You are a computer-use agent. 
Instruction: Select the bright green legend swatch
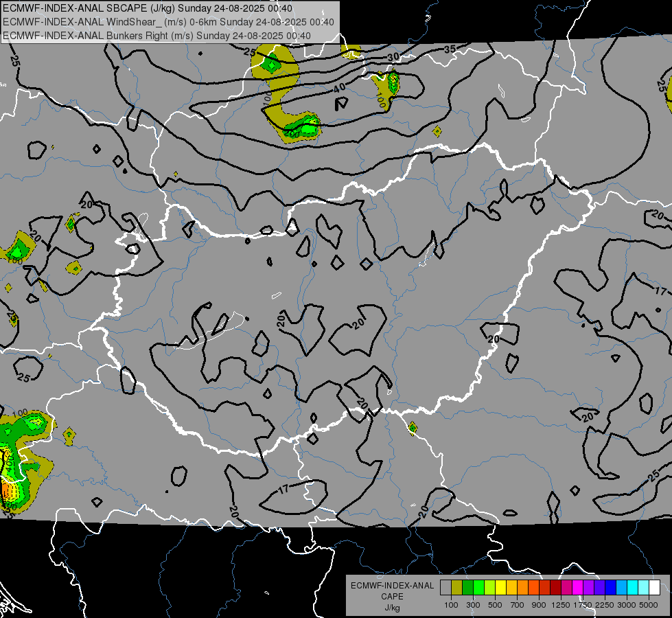click(479, 588)
